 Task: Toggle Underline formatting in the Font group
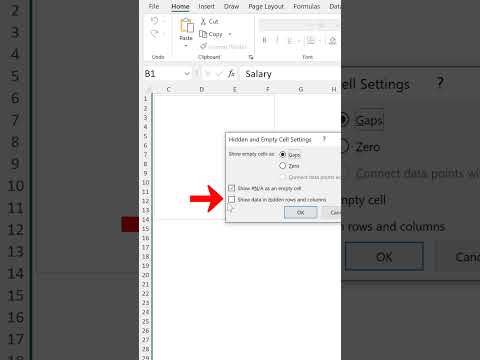coord(290,41)
